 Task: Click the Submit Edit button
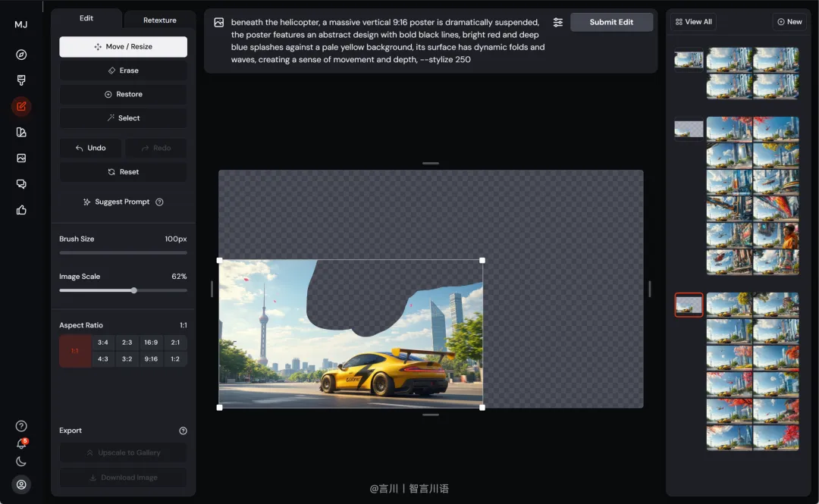tap(611, 22)
